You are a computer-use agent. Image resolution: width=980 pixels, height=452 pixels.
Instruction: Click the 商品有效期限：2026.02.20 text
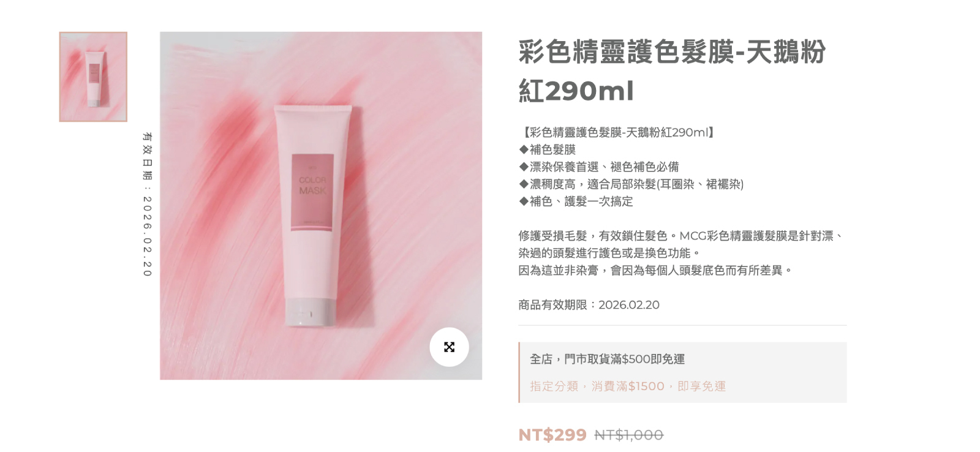[589, 305]
